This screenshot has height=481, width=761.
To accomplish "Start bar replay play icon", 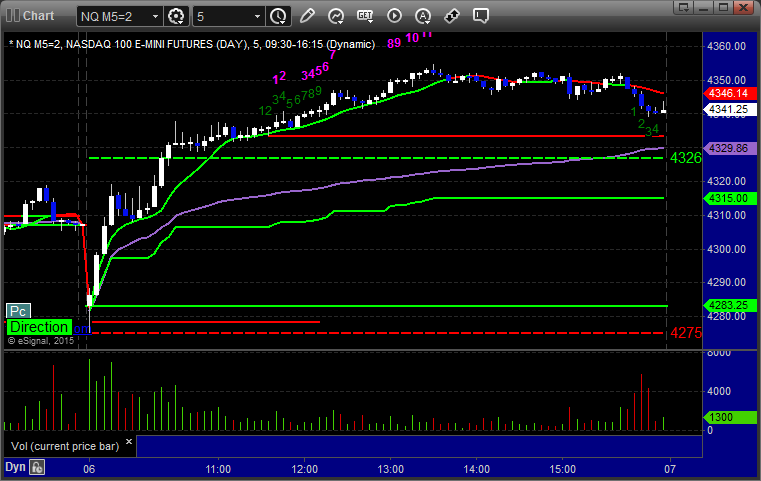I will point(394,16).
